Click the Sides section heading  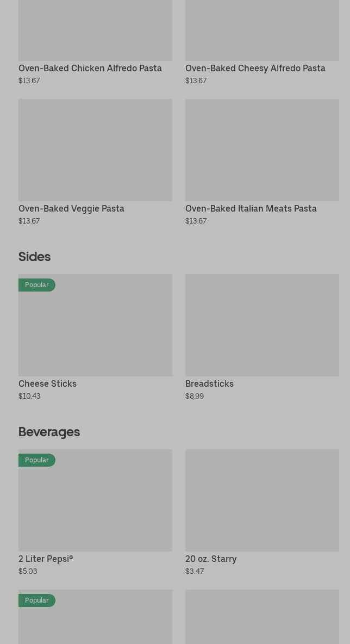click(34, 256)
